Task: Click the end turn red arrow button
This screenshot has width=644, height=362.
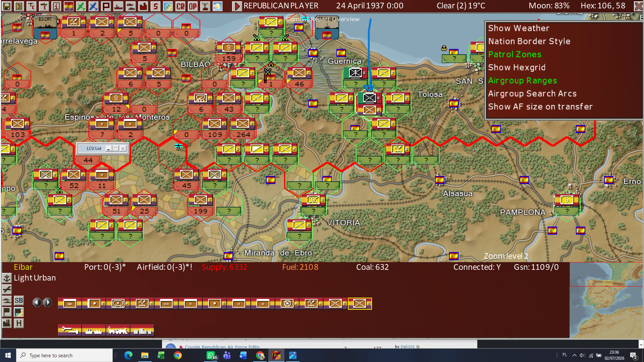Action: [x=237, y=6]
